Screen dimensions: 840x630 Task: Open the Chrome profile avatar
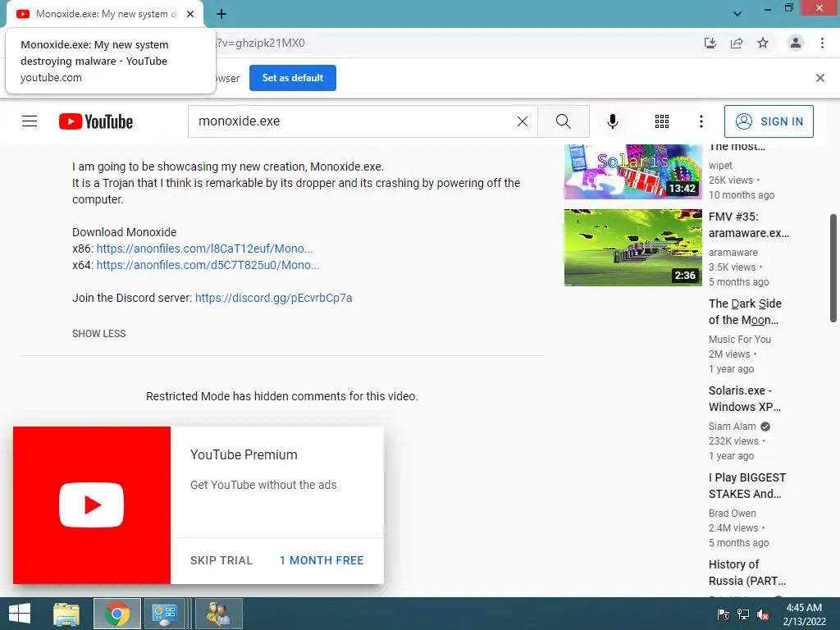pos(796,43)
